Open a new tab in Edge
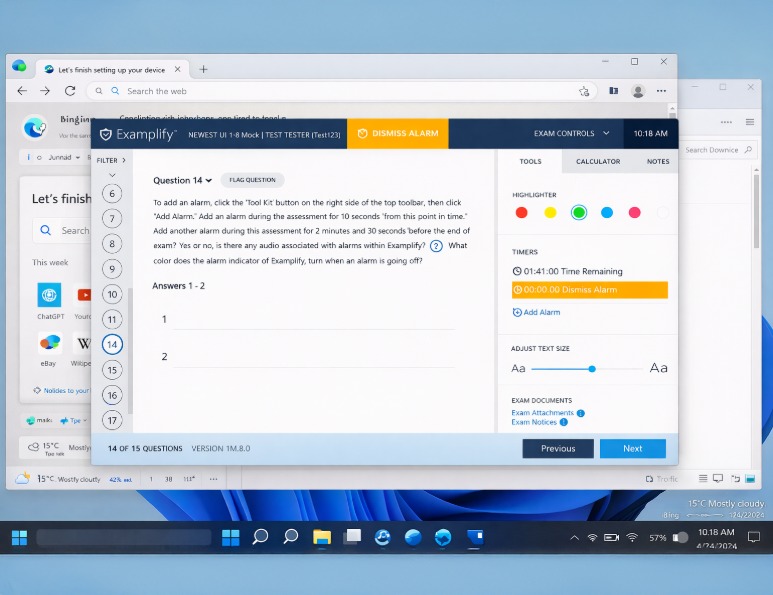The image size is (773, 595). [x=203, y=70]
